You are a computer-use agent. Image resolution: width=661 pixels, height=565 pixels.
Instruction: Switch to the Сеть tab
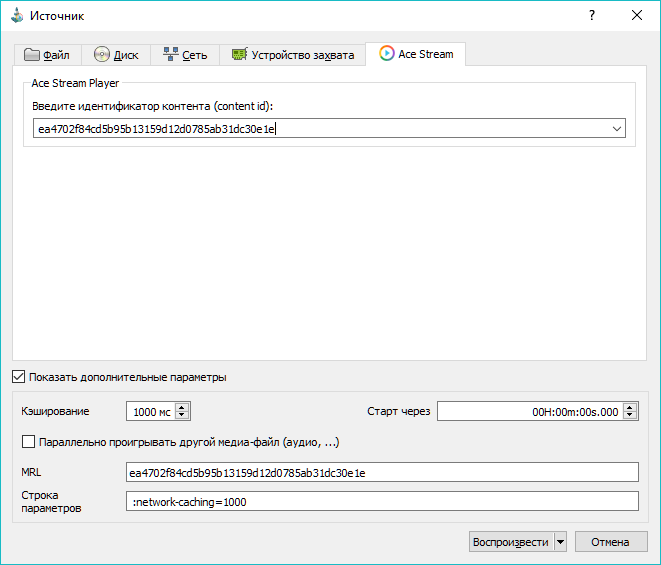(x=185, y=55)
